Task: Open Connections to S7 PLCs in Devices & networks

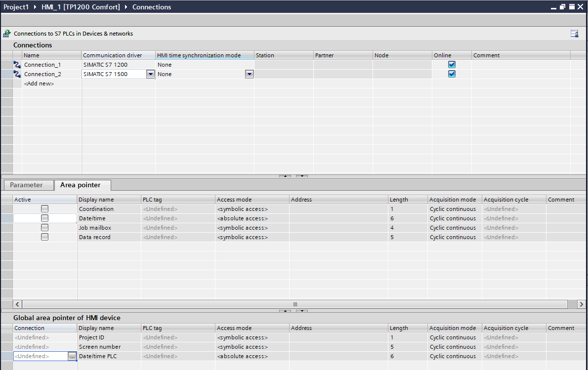Action: 73,34
